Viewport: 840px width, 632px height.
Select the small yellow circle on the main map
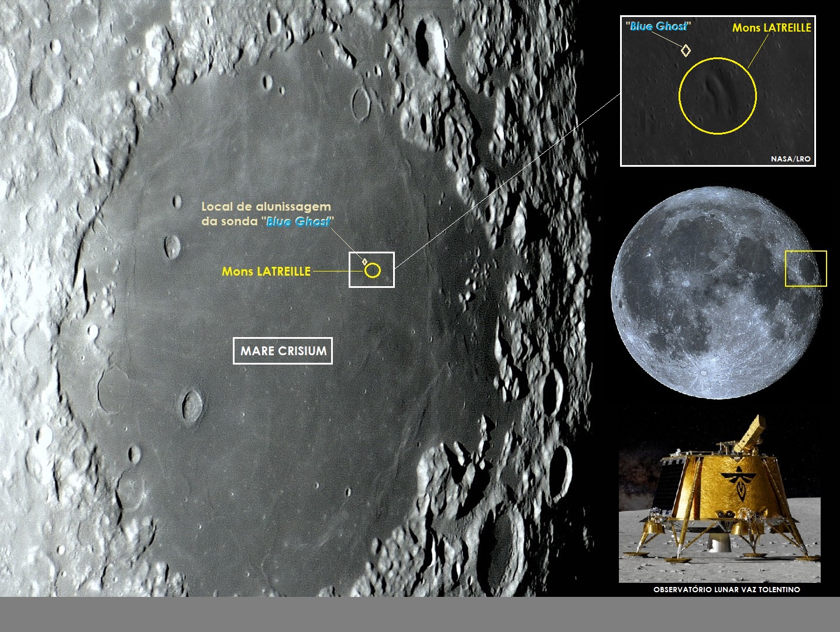click(x=373, y=270)
